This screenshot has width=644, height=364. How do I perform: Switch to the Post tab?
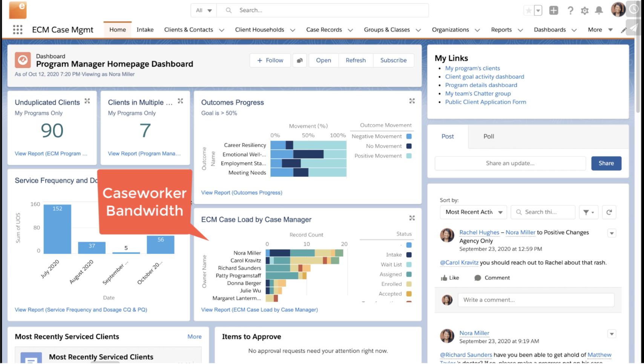coord(448,136)
